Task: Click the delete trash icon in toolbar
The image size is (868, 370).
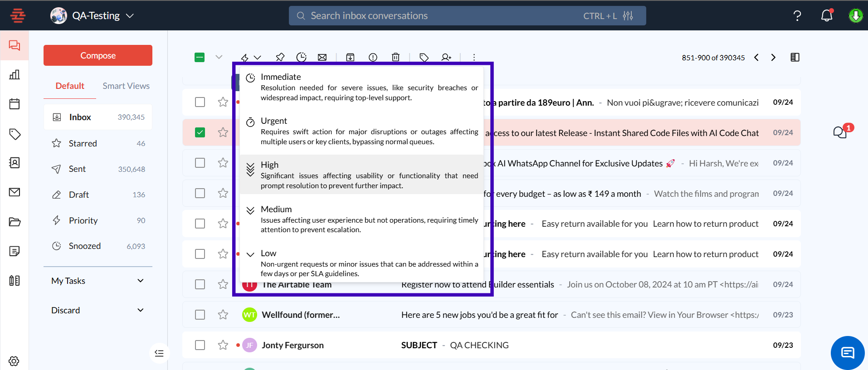Action: (395, 57)
